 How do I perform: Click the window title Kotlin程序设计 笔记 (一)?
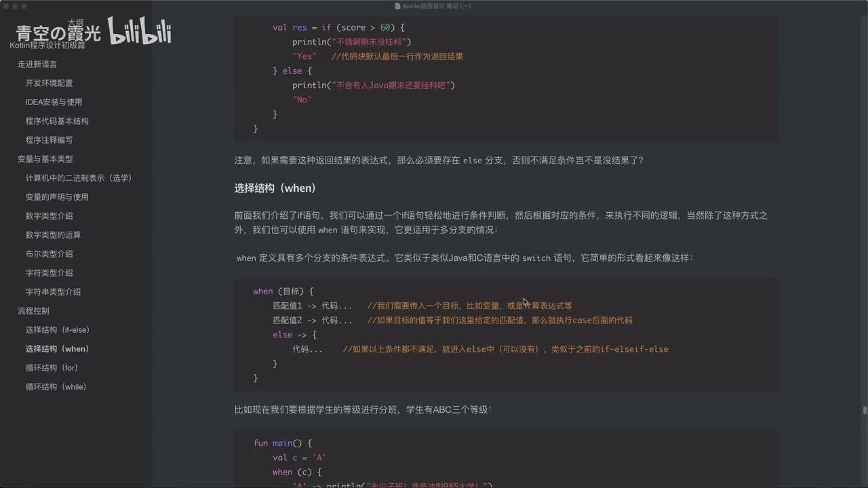437,6
